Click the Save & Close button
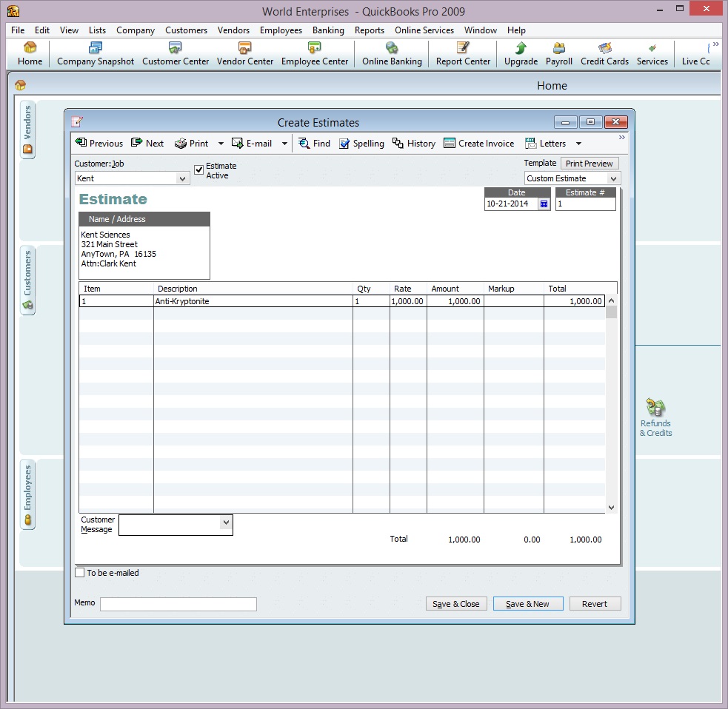This screenshot has width=728, height=709. pyautogui.click(x=456, y=604)
